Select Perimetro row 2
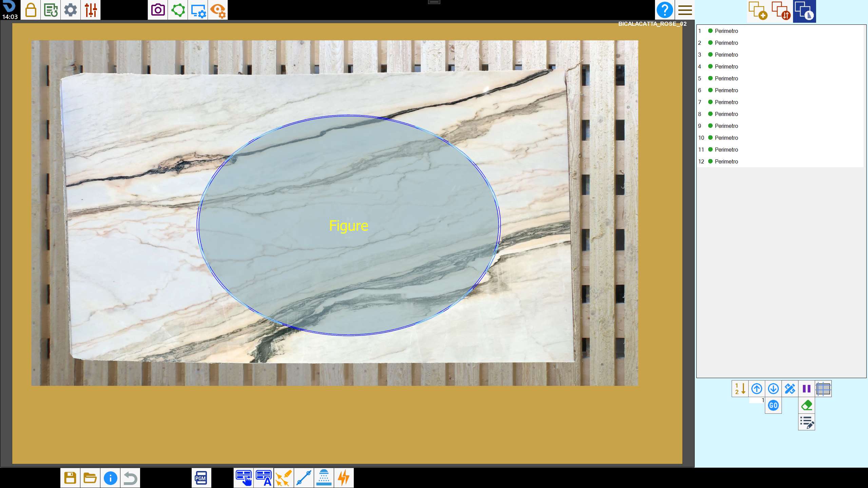This screenshot has height=488, width=868. pos(780,43)
